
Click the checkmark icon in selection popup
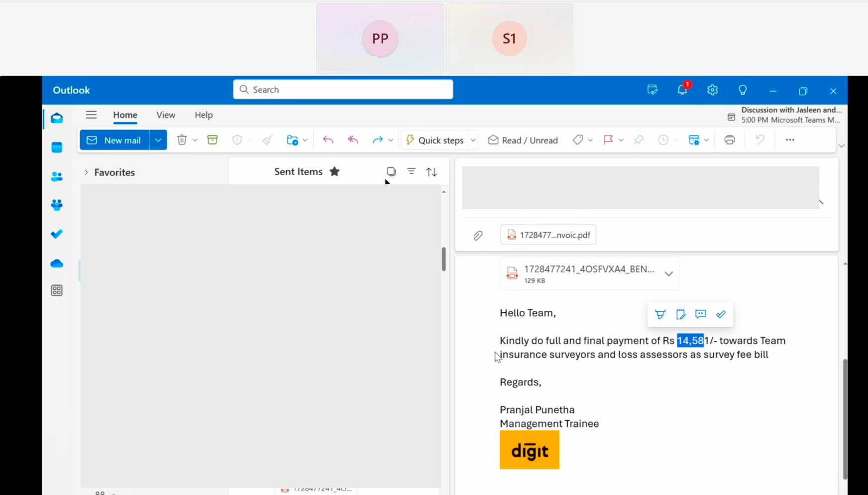coord(721,314)
